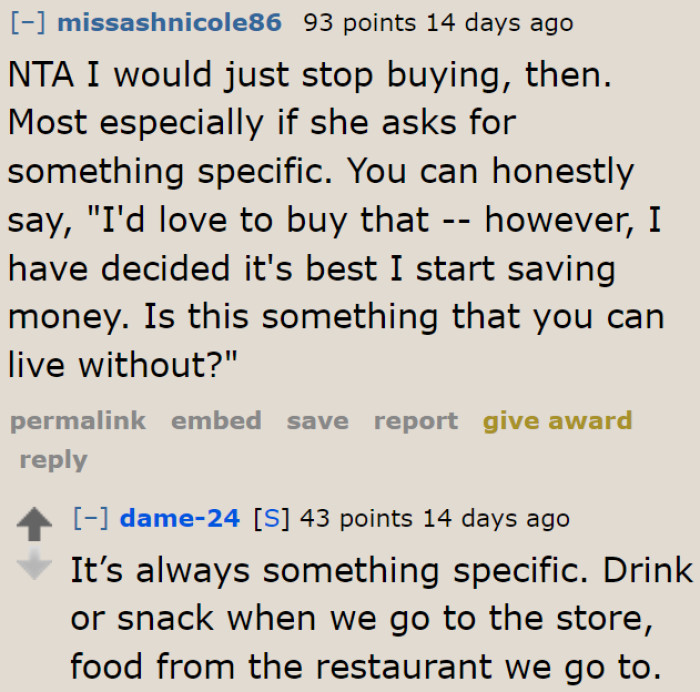Save the missashnicole86 comment

[317, 421]
